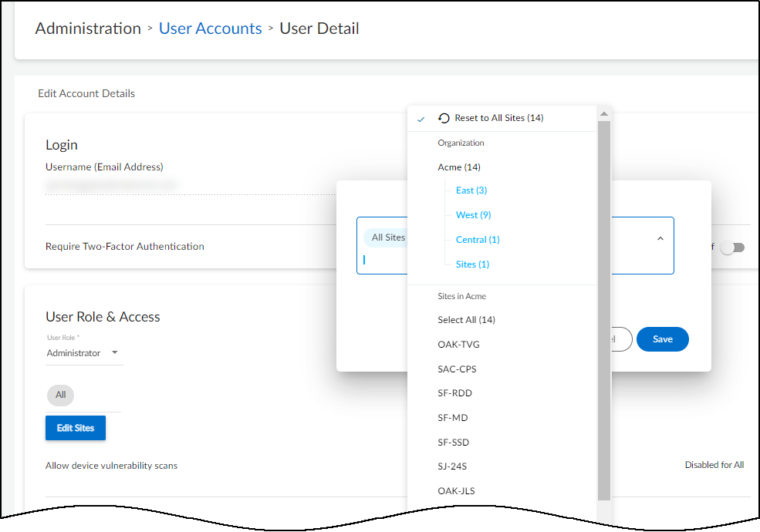Toggle Require Two-Factor Authentication switch
Viewport: 760px width, 532px height.
coord(732,247)
